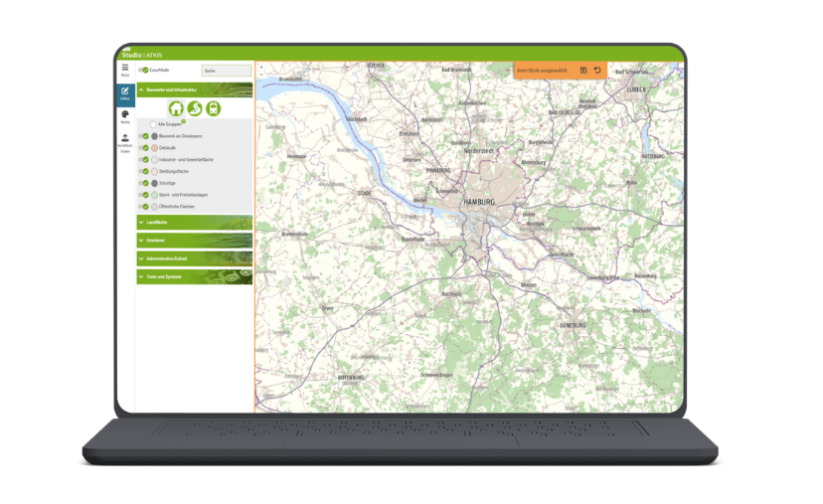The width and height of the screenshot is (823, 504).
Task: Open the Basis hamburger menu
Action: 125,70
